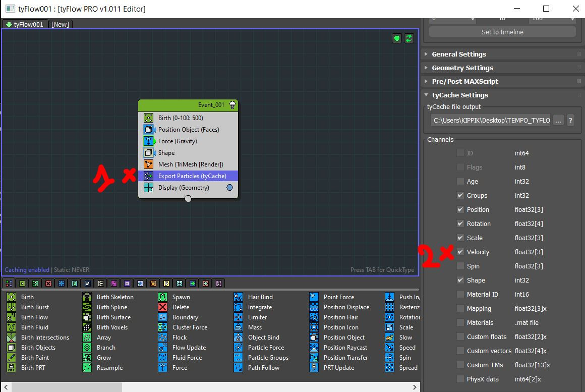Click the Force (Gravity) operator icon
585x392 pixels.
148,141
